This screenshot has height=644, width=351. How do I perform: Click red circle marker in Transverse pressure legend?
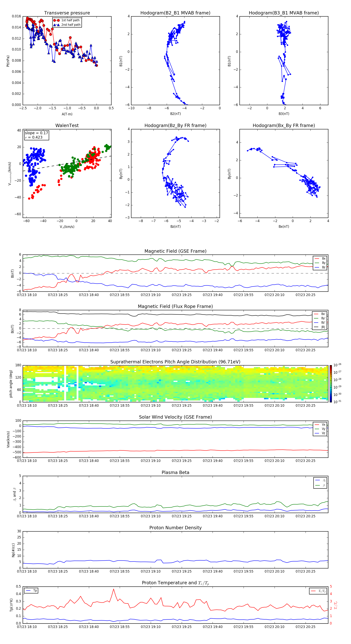coord(57,20)
